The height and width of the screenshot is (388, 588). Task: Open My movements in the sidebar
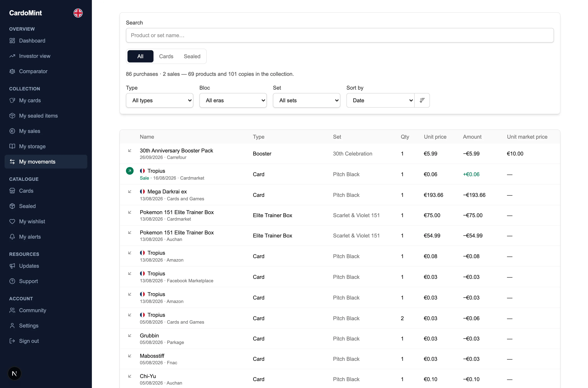(x=46, y=162)
